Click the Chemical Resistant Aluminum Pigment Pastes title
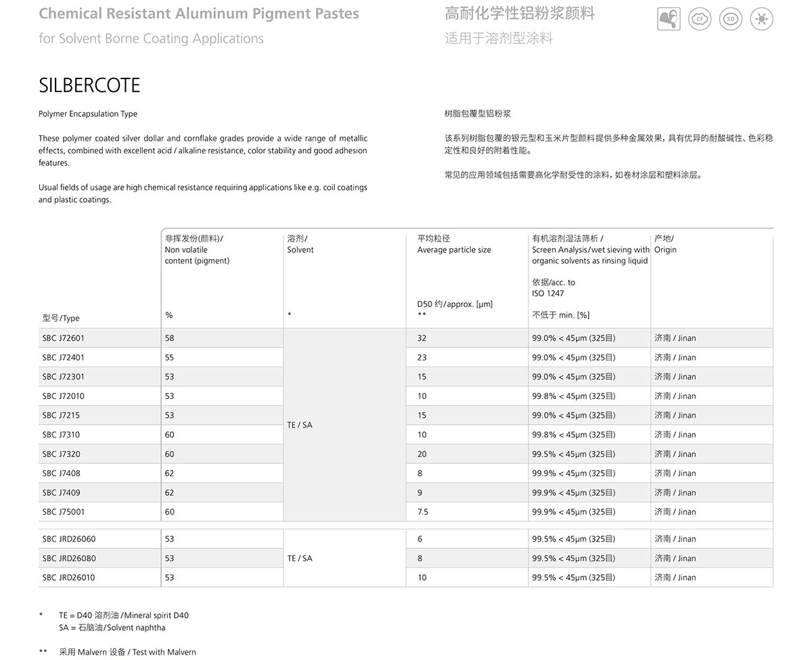This screenshot has width=812, height=660. [199, 14]
